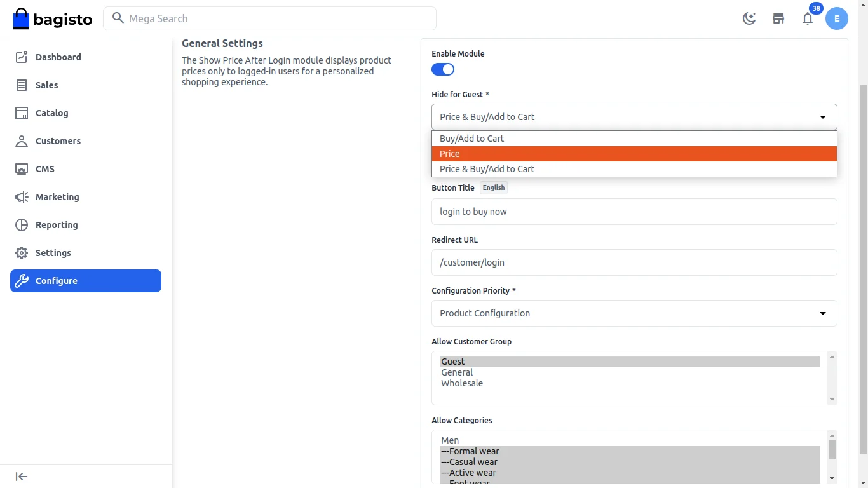Open the Reporting section icon
The image size is (868, 488).
point(20,225)
